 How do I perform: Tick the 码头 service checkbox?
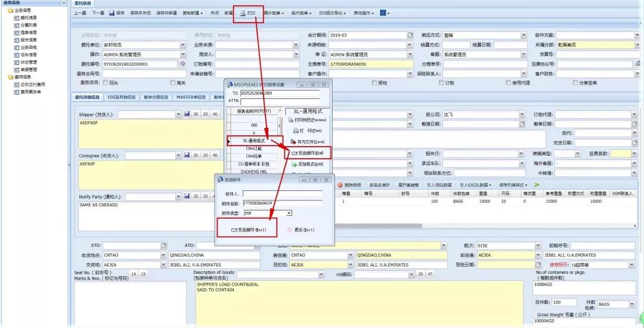click(x=106, y=83)
